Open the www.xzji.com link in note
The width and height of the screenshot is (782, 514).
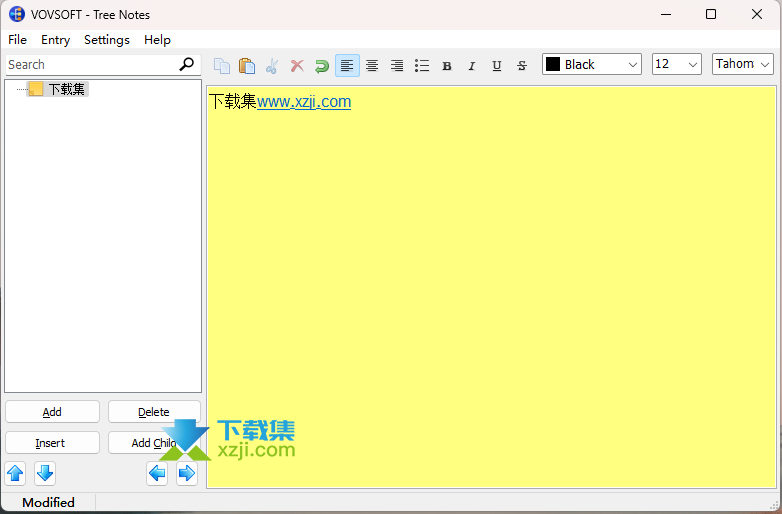click(304, 102)
